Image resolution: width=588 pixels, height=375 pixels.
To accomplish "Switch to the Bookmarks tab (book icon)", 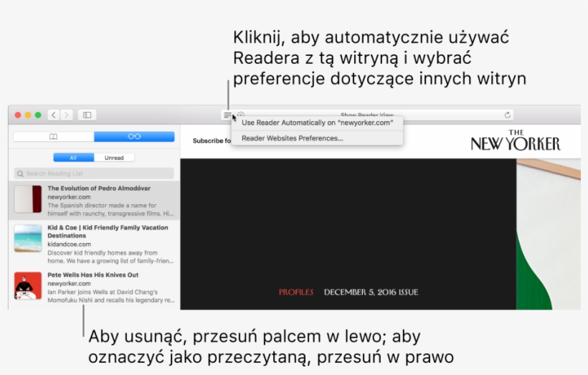I will coord(54,137).
